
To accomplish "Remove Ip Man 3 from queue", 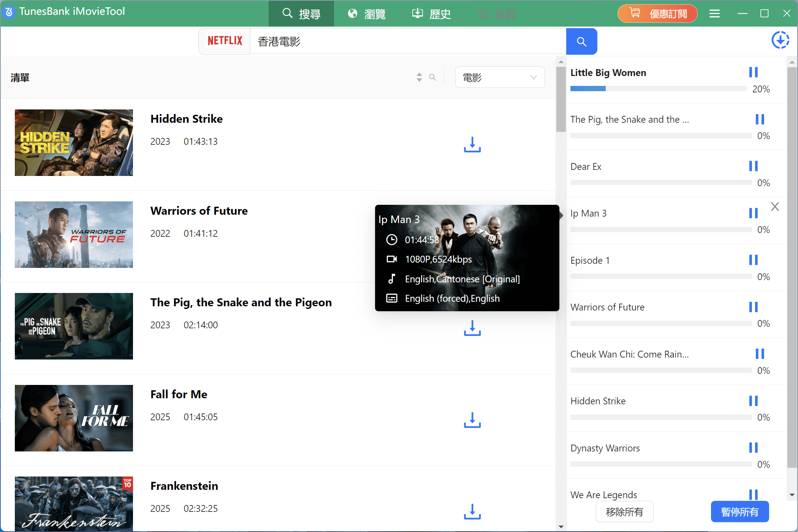I will click(x=775, y=207).
